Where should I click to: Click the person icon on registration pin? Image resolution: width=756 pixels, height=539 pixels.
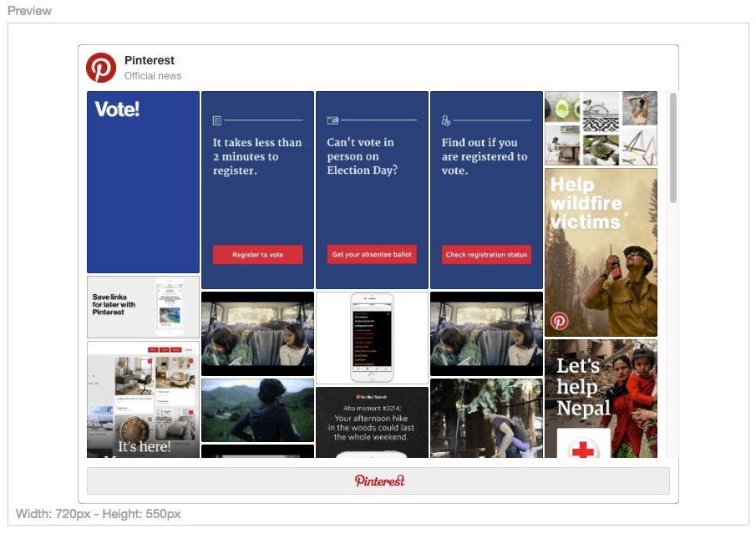click(446, 120)
